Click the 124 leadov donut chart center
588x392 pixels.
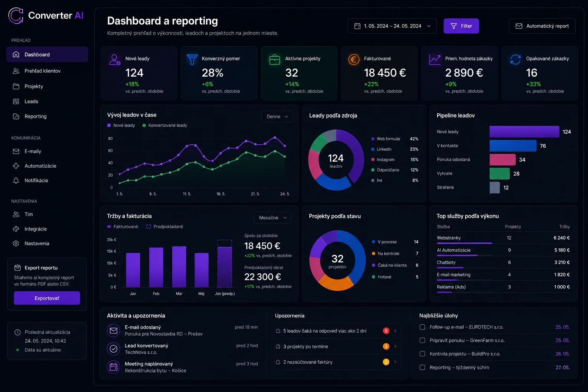pyautogui.click(x=336, y=161)
